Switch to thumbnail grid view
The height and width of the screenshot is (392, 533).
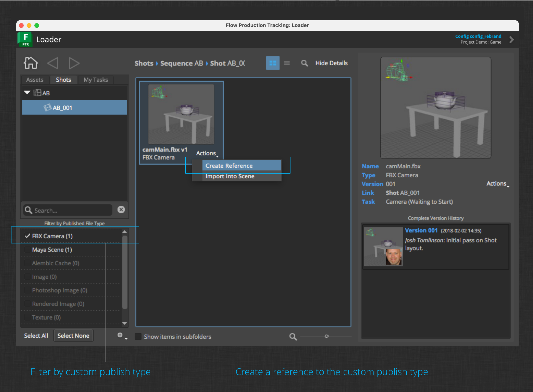tap(272, 63)
